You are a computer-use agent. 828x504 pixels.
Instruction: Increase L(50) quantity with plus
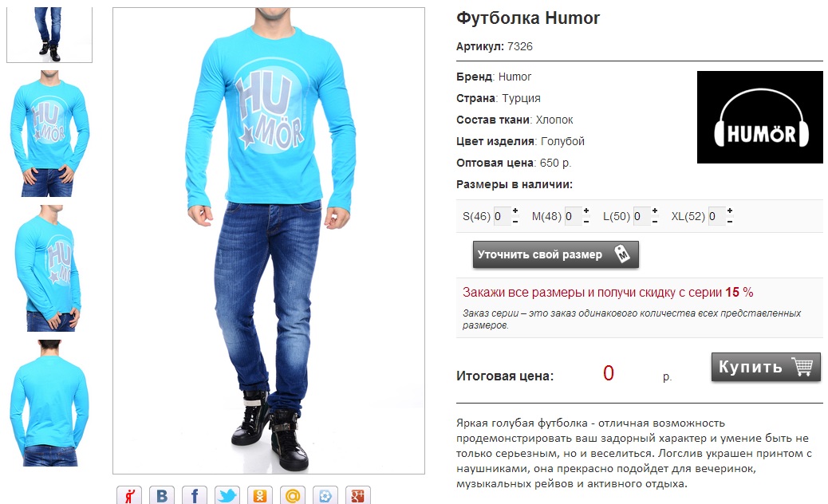click(x=655, y=211)
